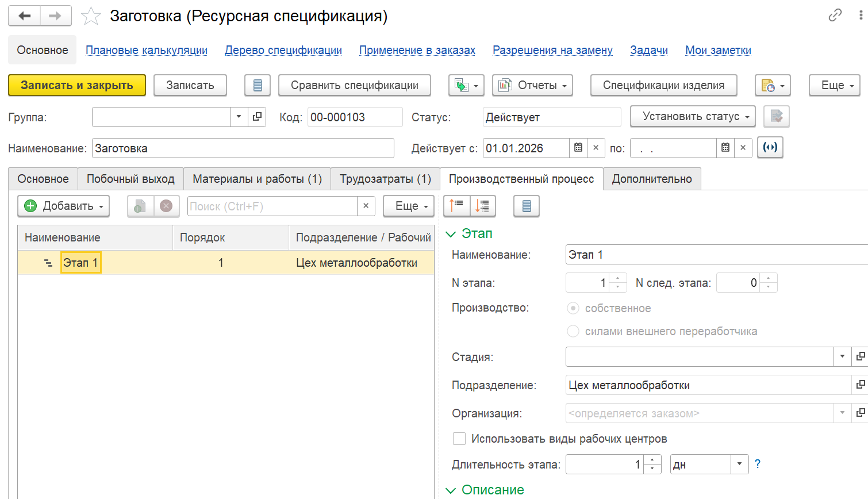Click the list icon above Этап section
This screenshot has width=868, height=499.
click(x=527, y=205)
